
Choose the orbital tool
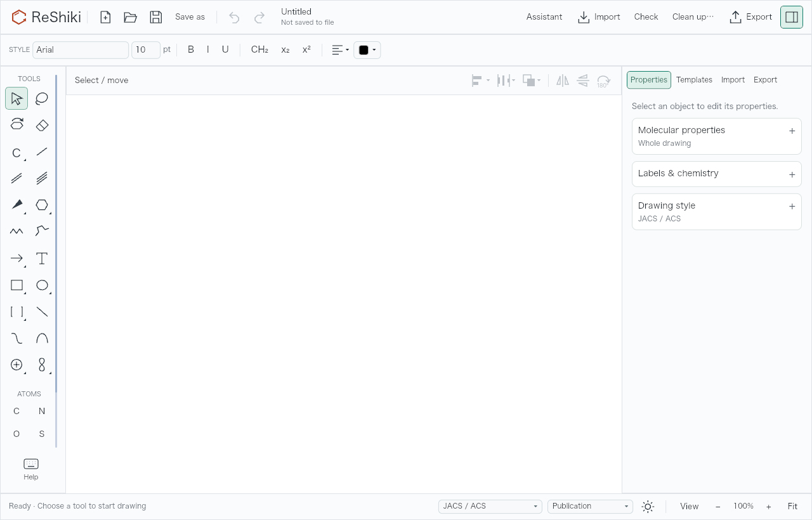click(x=42, y=365)
